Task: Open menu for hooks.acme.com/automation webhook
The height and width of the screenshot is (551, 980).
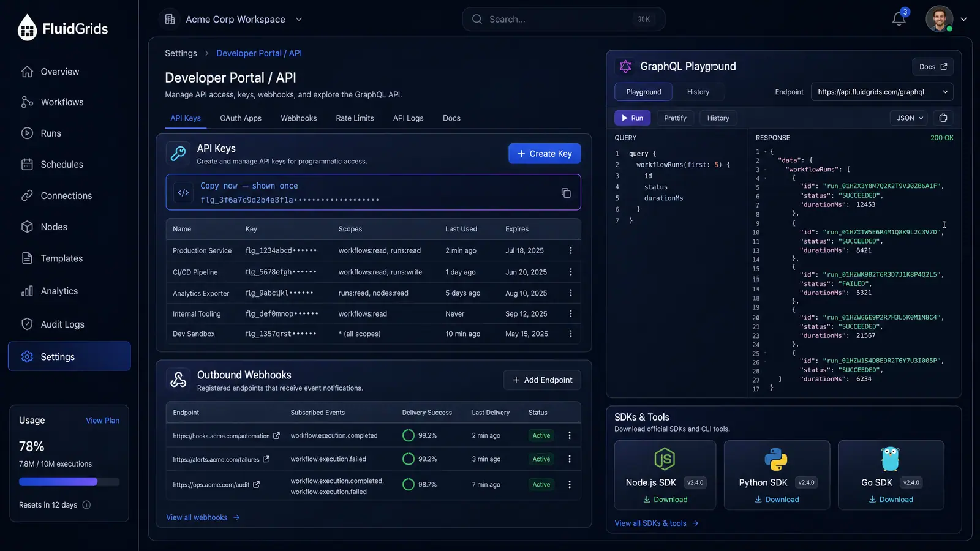Action: coord(569,435)
